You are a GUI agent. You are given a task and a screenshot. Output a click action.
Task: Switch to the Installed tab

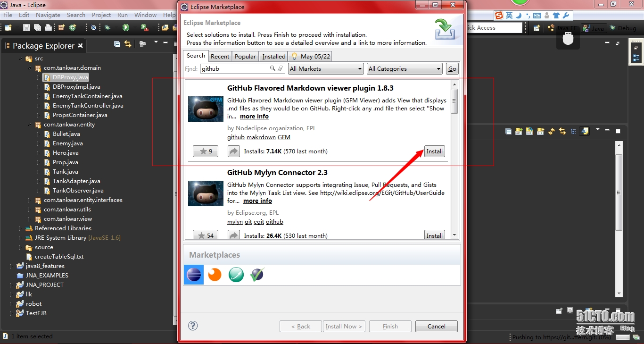pos(274,56)
